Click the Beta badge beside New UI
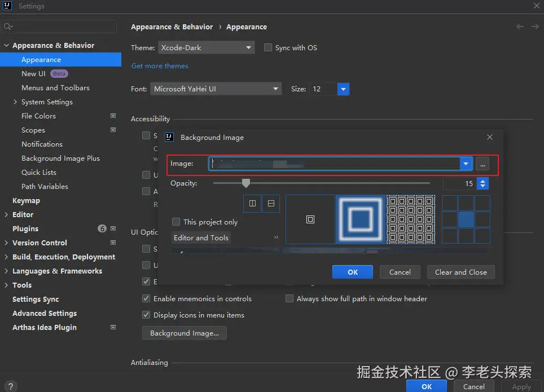Screen dimensions: 544x392 59,73
